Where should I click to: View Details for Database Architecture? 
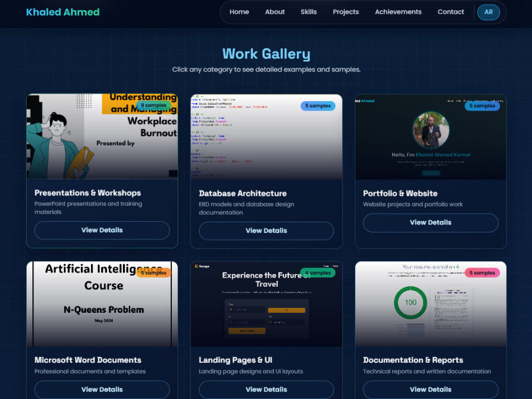266,231
